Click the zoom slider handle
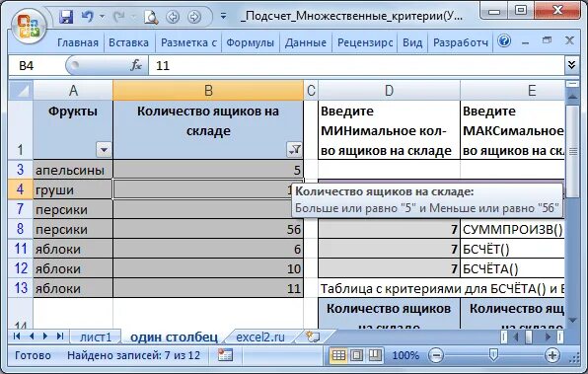This screenshot has height=374, width=588. click(x=493, y=354)
